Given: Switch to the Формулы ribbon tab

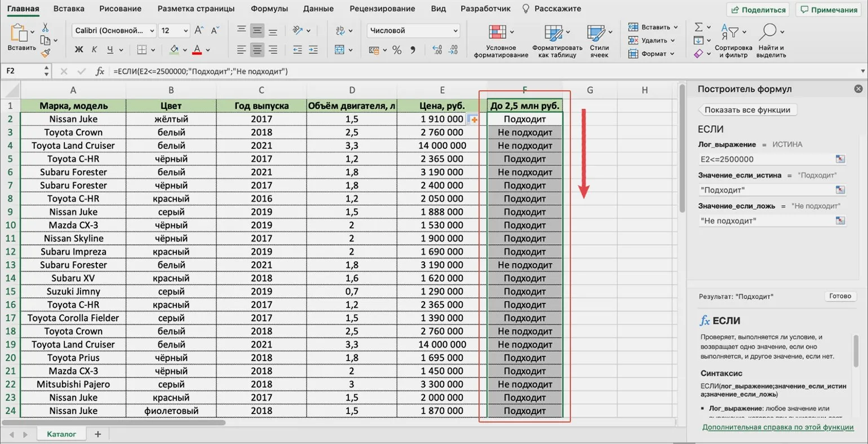Looking at the screenshot, I should 269,8.
